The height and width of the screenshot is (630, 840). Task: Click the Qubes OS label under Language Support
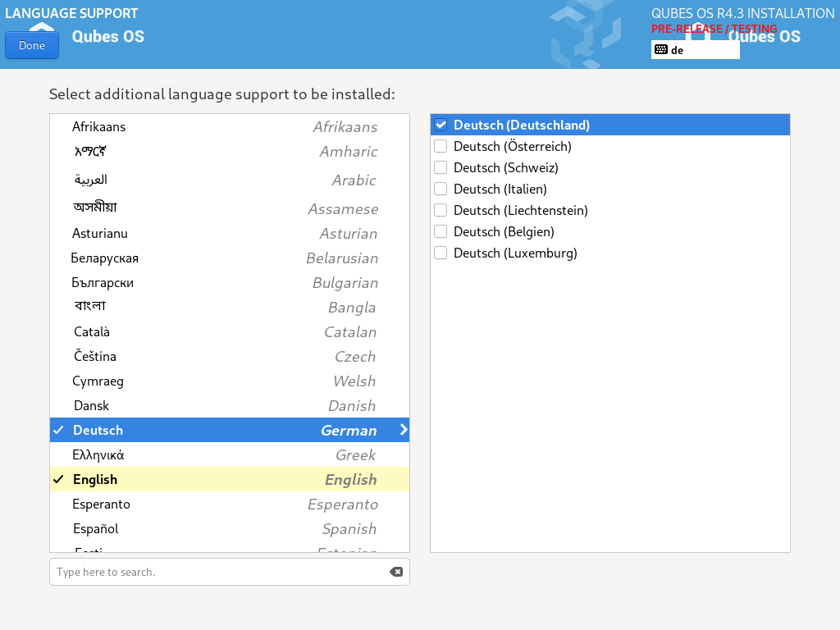107,36
